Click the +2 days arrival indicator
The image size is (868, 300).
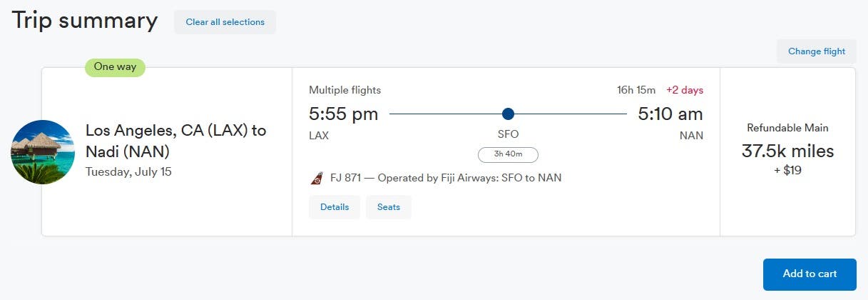684,90
